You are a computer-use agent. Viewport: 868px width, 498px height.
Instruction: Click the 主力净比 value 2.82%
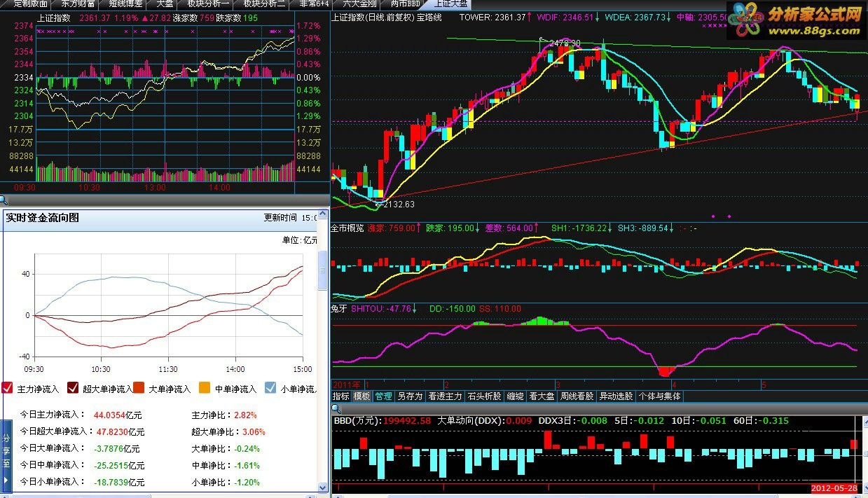pos(244,415)
